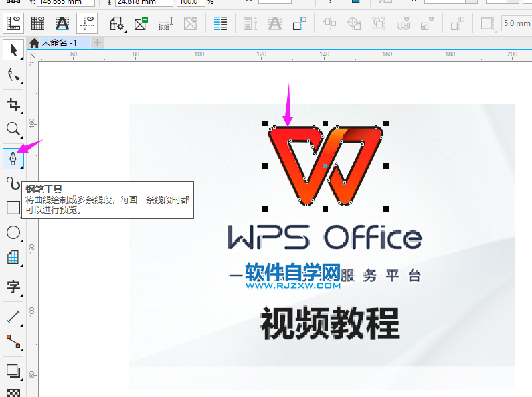Click the grayed letter A text icon
Screen dimensions: 532x397
[275, 23]
